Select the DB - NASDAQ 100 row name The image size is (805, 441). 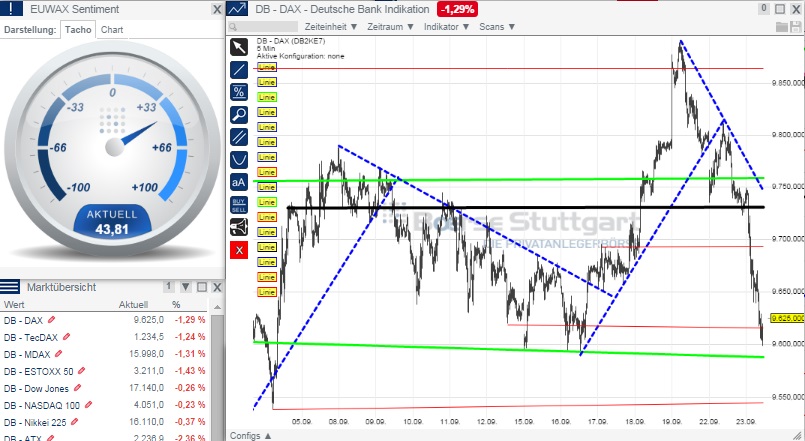[42, 405]
